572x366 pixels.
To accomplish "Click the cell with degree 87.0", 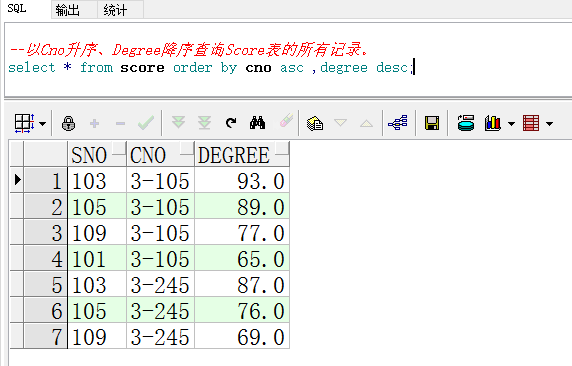I will [242, 285].
